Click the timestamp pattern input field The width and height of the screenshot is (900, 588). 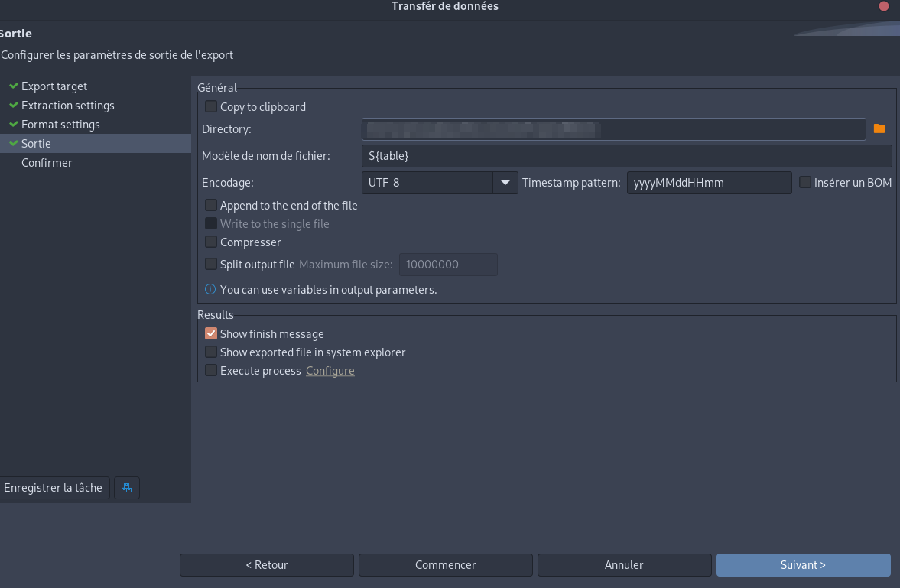[708, 183]
